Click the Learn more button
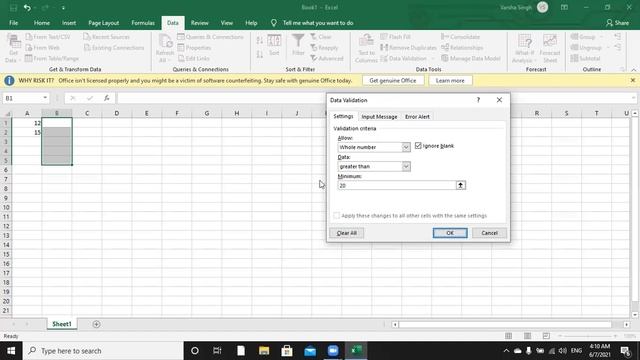 pyautogui.click(x=450, y=81)
